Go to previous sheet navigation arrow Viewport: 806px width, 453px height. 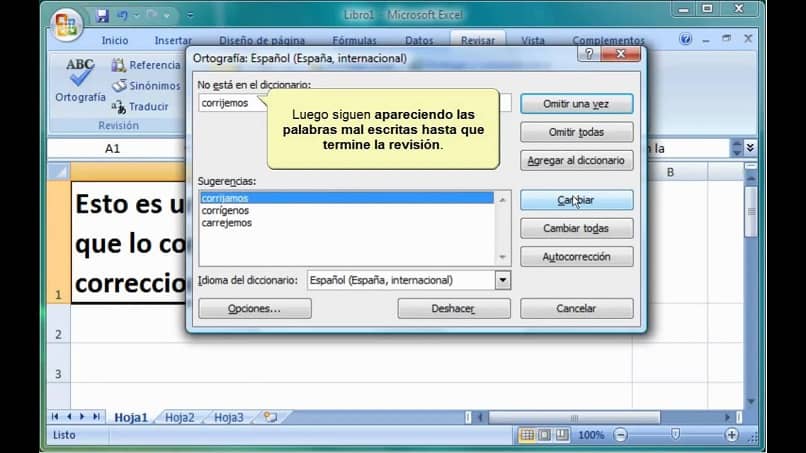pos(69,416)
